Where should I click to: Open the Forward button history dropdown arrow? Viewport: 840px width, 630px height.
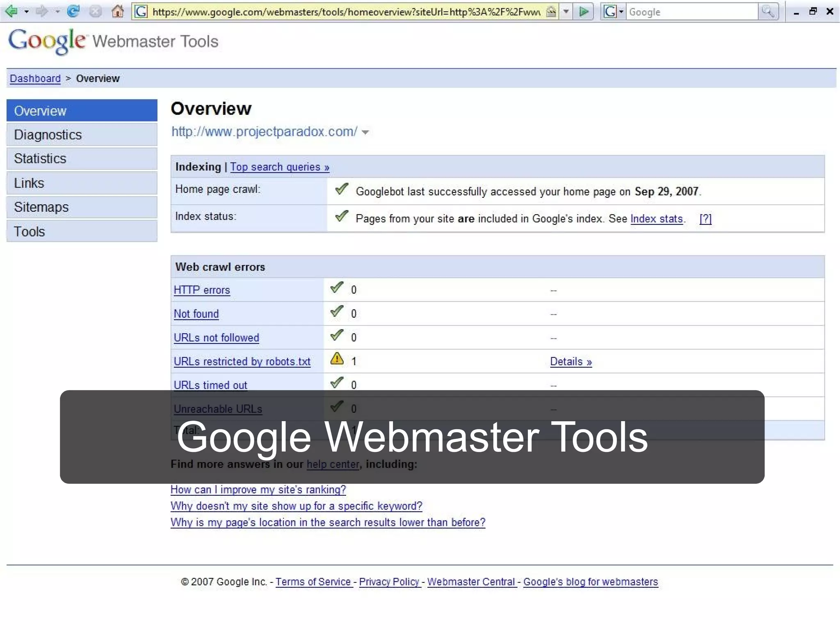pos(57,11)
